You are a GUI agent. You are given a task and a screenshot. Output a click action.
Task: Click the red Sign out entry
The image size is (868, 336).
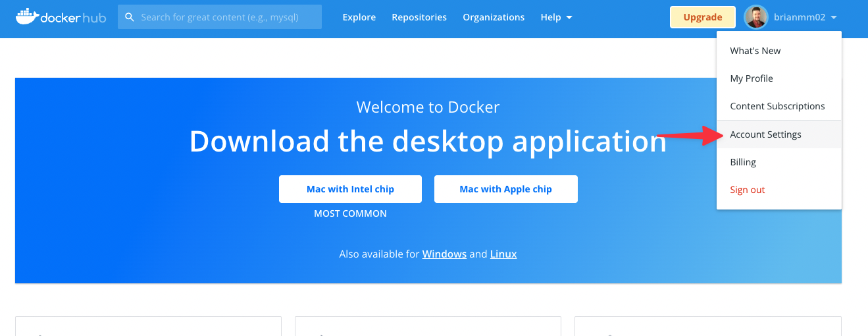(x=779, y=190)
